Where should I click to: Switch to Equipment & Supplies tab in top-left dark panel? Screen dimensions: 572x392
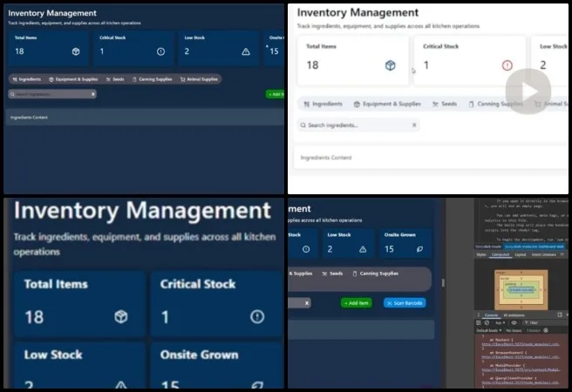click(73, 79)
